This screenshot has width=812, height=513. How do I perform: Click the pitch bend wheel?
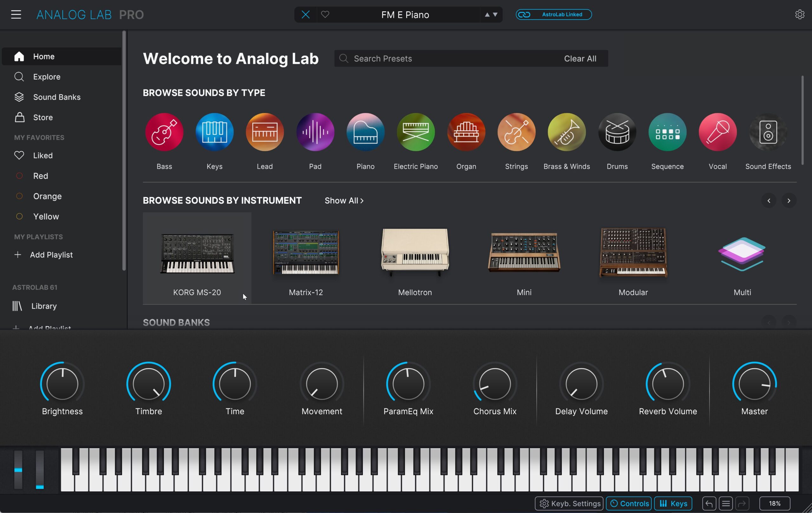tap(18, 469)
